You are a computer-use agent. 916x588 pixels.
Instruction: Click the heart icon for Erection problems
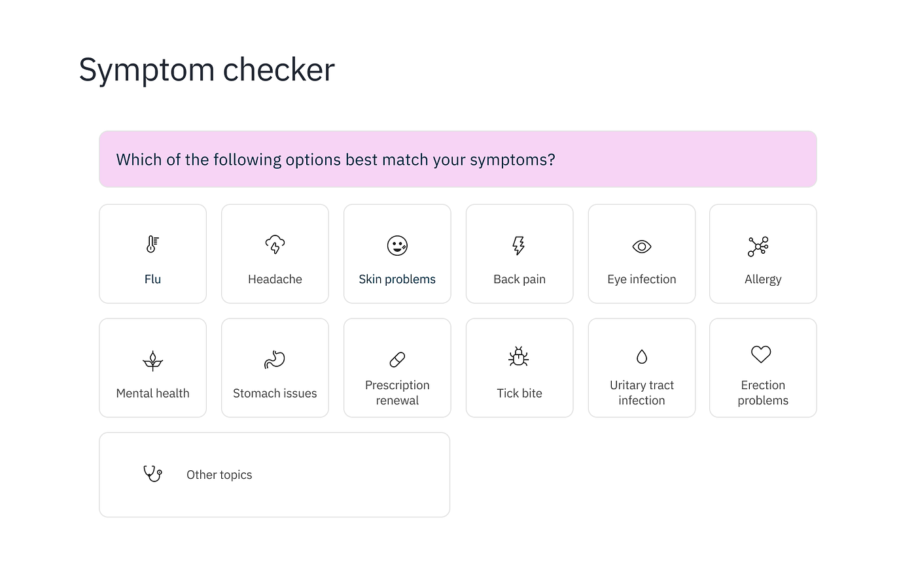point(762,355)
